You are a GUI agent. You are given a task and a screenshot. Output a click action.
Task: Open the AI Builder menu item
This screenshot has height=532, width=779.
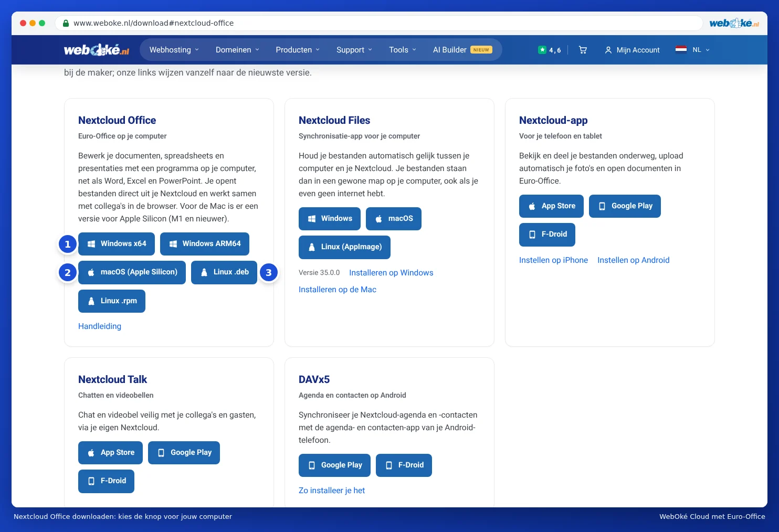462,50
